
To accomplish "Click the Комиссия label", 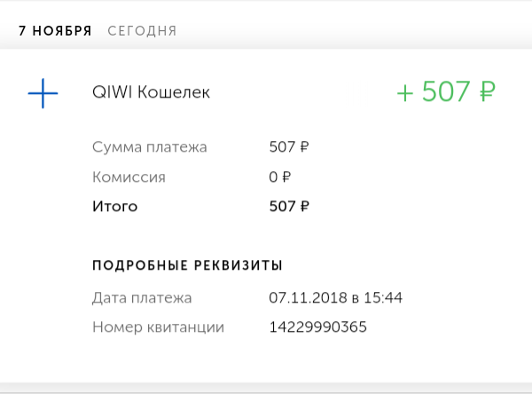I will click(129, 177).
